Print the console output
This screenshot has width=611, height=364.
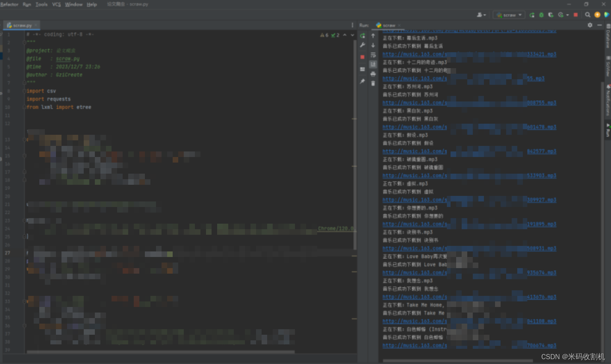point(373,74)
